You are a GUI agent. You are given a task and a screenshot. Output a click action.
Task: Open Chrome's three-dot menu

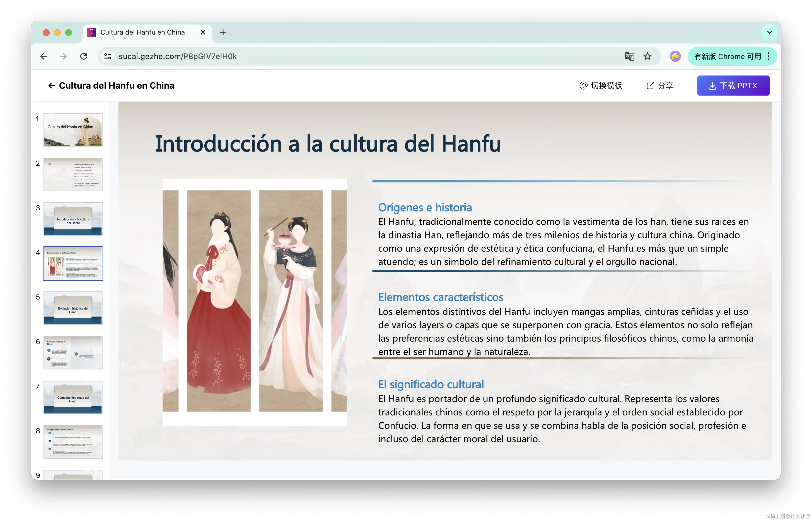click(769, 56)
